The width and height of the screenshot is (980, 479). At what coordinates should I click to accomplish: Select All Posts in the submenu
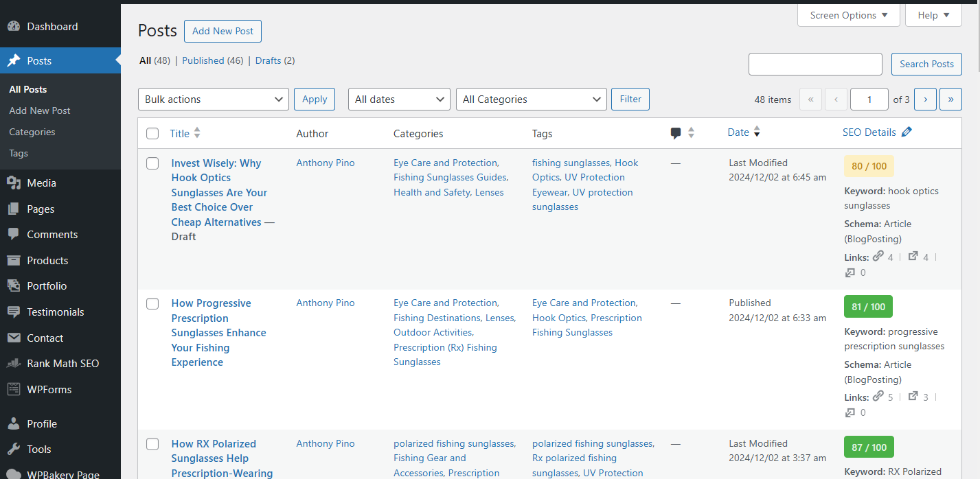(x=28, y=89)
